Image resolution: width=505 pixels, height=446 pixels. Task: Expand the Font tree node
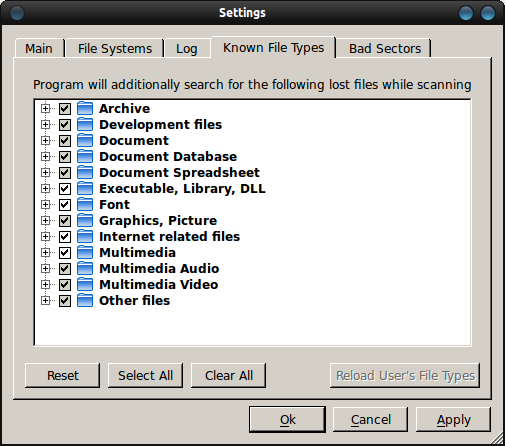tap(45, 204)
